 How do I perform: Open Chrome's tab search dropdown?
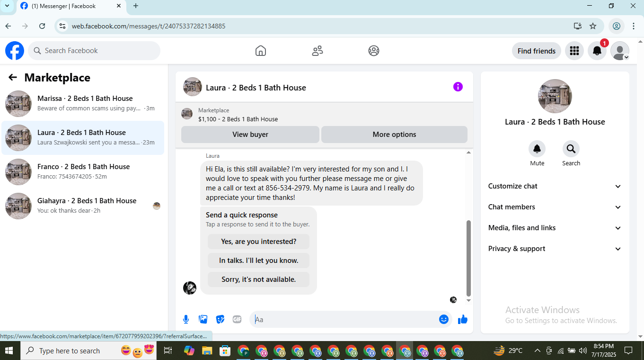(7, 6)
